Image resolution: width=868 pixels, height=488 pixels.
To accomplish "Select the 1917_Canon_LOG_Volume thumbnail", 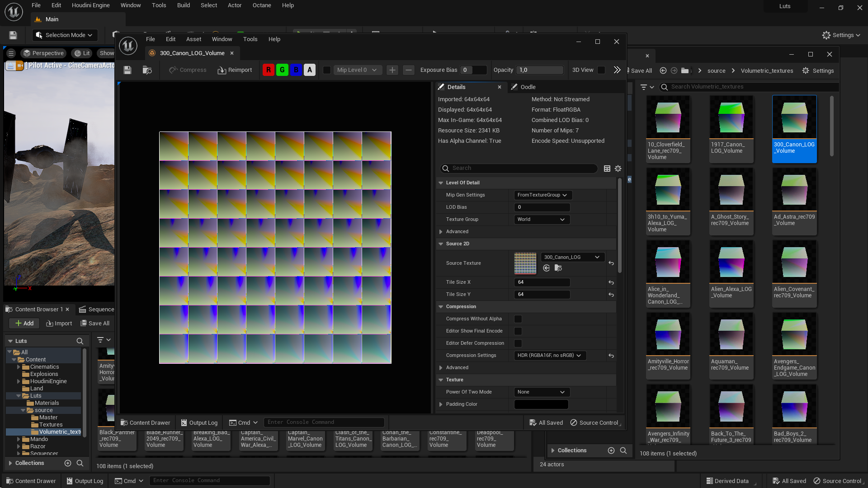I will 731,129.
